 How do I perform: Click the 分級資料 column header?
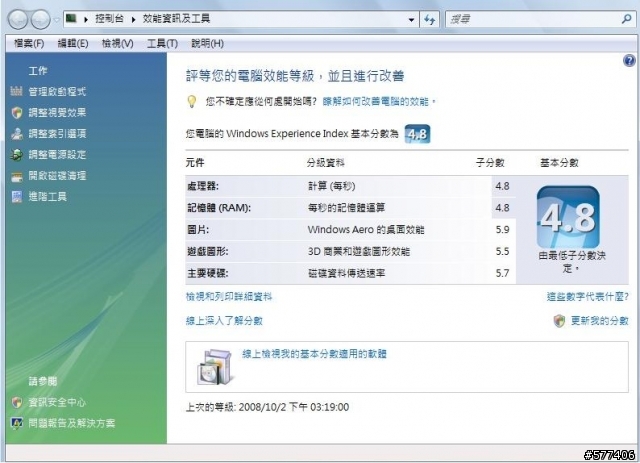point(326,163)
